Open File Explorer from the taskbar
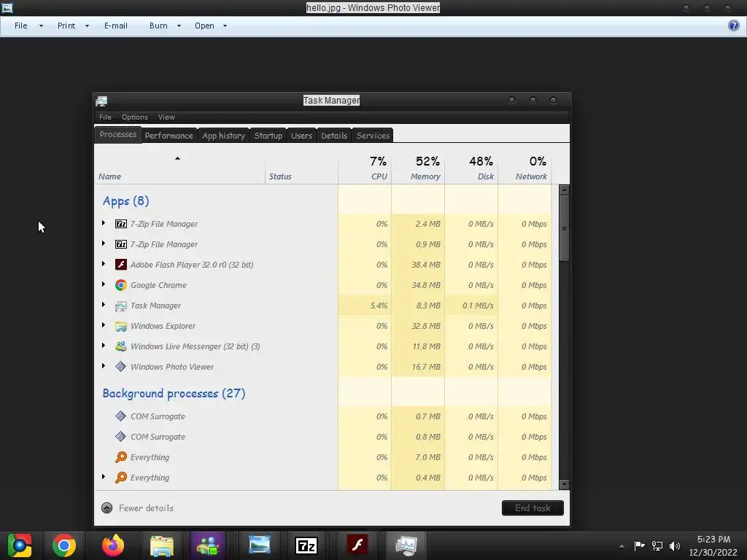Viewport: 747px width, 560px height. tap(162, 545)
